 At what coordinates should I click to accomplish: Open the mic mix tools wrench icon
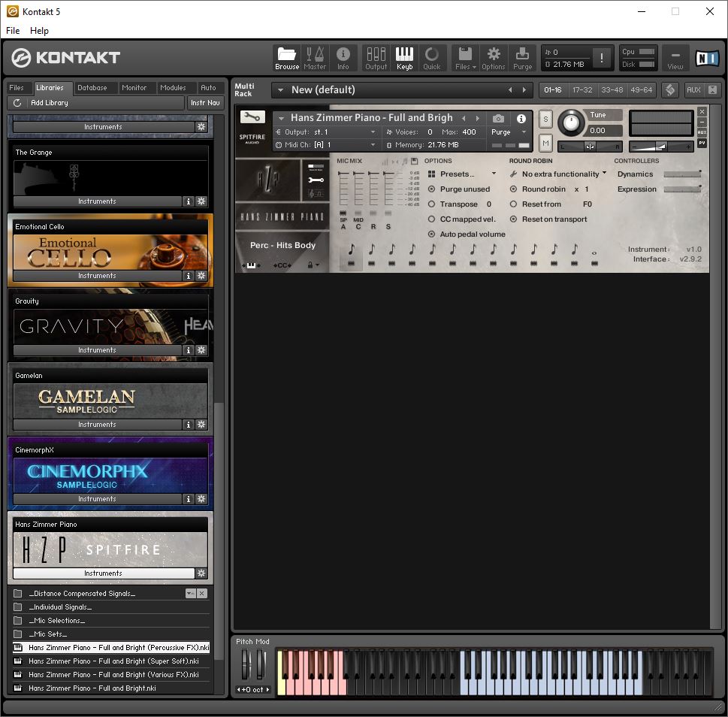coord(316,180)
